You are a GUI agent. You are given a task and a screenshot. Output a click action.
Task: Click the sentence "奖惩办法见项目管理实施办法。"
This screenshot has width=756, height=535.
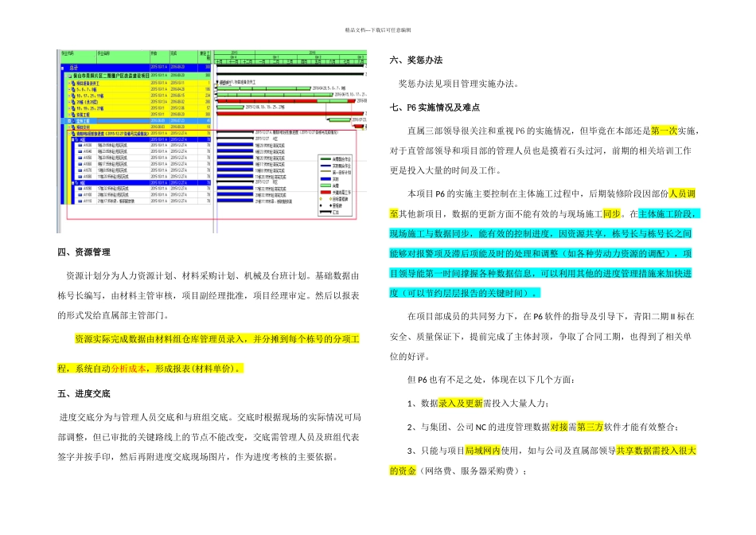[x=459, y=84]
